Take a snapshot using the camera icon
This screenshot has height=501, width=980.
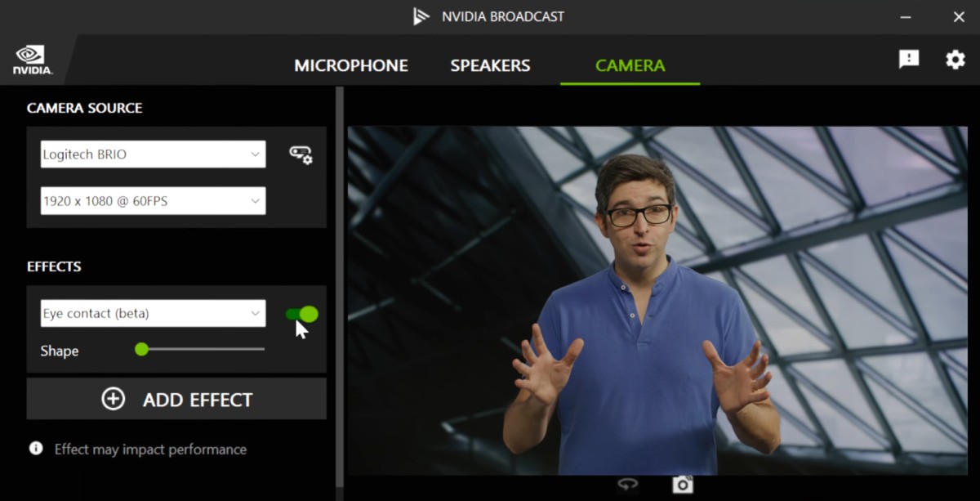(682, 483)
